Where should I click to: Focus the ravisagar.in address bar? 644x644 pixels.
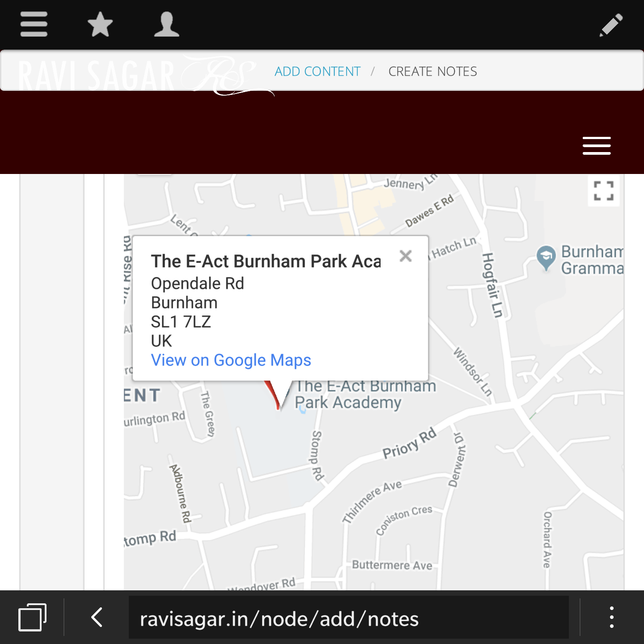(348, 618)
